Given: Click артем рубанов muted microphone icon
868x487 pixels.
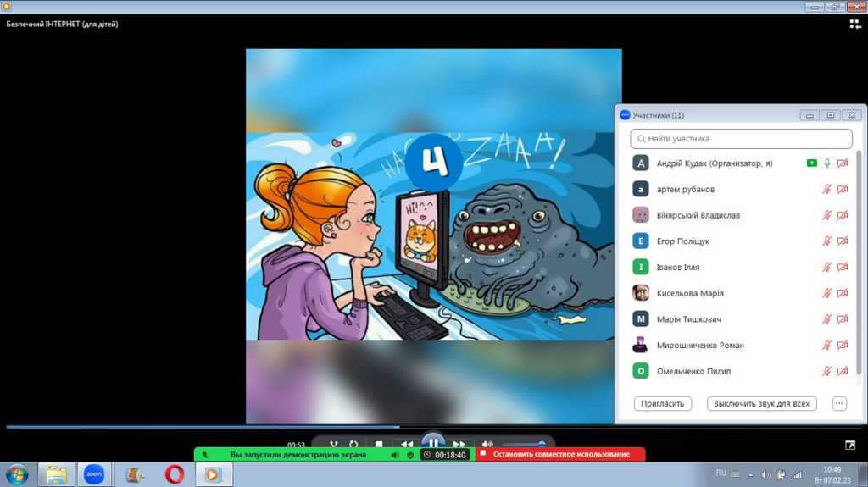Looking at the screenshot, I should point(827,189).
